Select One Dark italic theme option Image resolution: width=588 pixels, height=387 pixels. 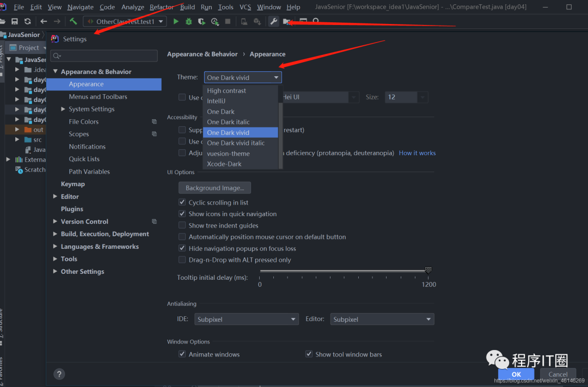click(x=241, y=122)
